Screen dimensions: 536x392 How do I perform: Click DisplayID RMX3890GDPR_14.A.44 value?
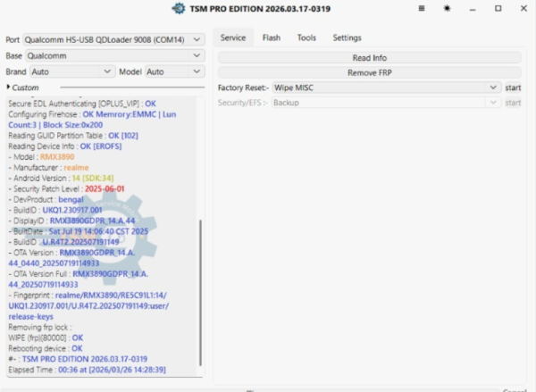point(92,221)
